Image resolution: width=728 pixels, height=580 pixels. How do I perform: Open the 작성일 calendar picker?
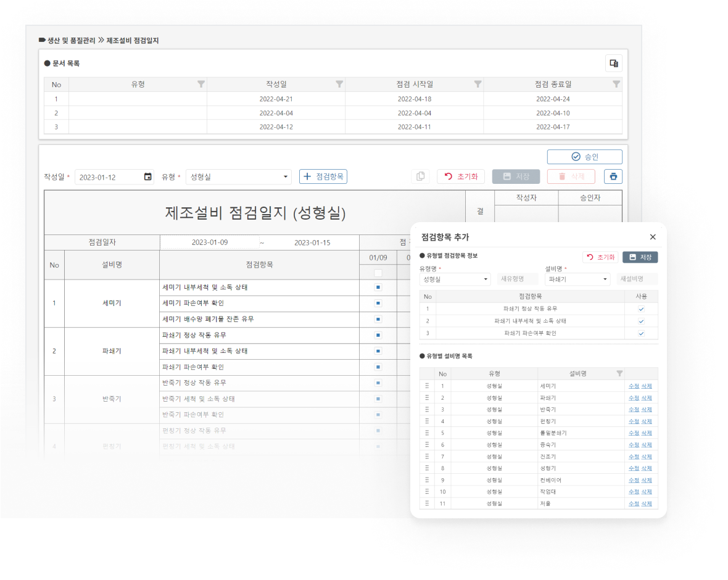(x=147, y=176)
